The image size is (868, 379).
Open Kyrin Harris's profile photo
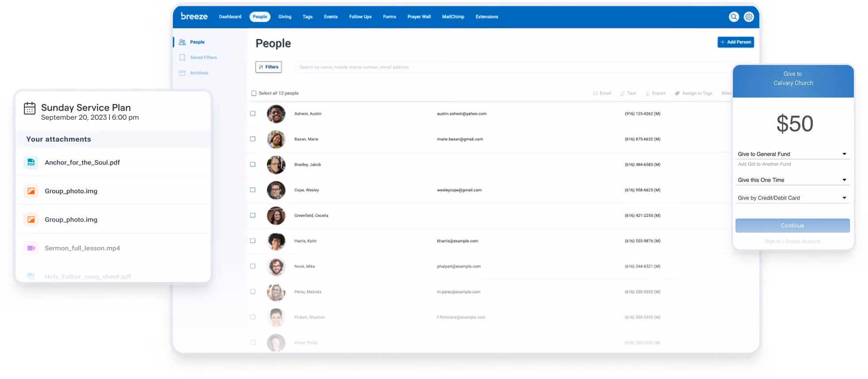[x=276, y=241]
